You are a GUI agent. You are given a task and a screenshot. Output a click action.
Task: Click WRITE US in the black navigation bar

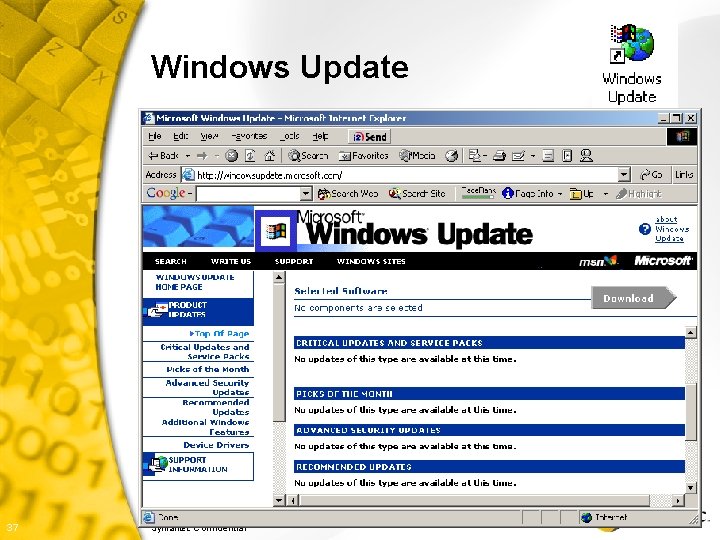point(231,261)
